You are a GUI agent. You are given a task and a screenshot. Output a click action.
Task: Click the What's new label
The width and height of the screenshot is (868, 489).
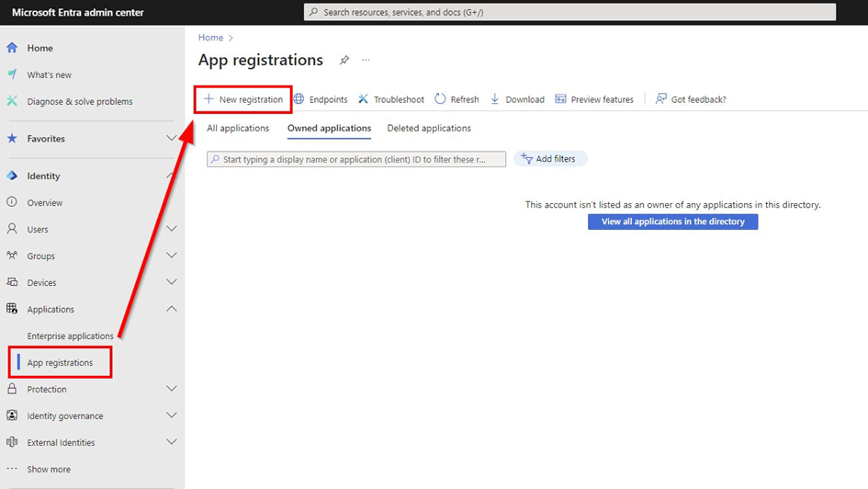coord(50,74)
